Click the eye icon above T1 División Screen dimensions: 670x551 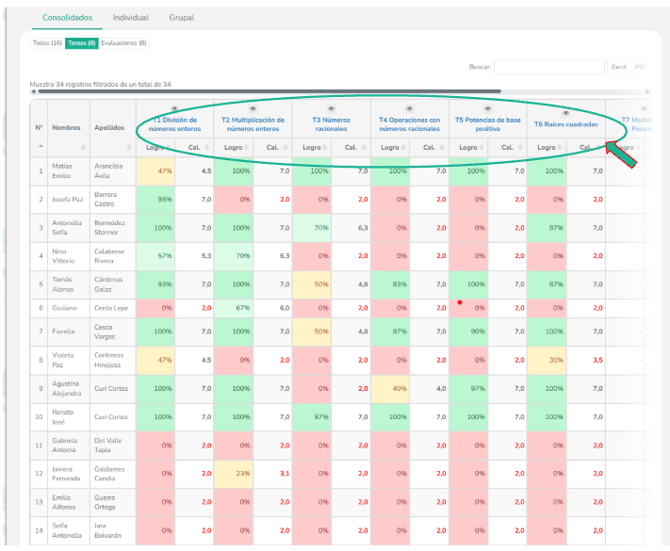(175, 108)
